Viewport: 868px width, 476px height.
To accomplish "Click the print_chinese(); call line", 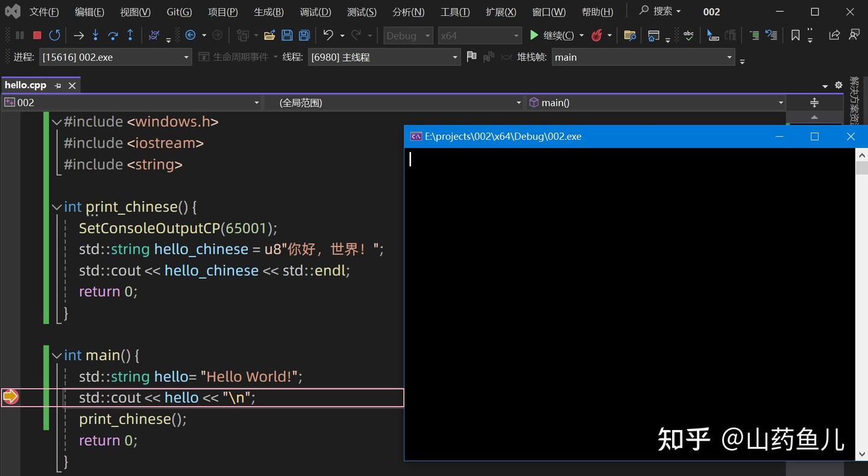I will tap(133, 419).
